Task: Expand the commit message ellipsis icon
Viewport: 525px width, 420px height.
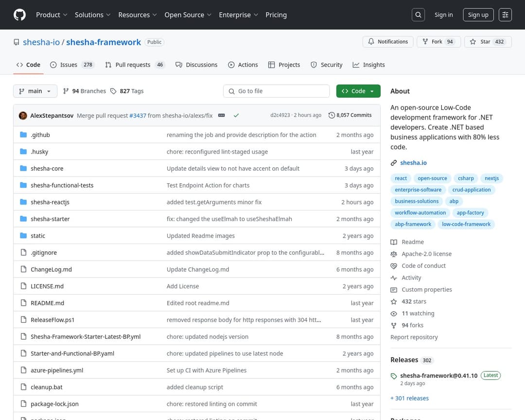Action: (x=221, y=115)
